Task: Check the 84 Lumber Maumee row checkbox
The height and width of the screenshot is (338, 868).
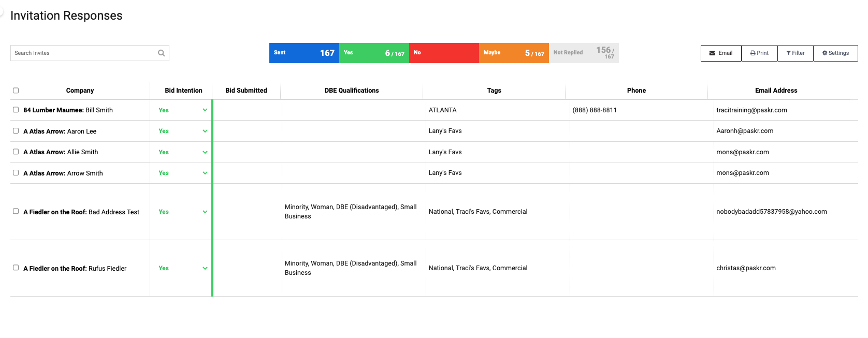Action: [x=16, y=110]
